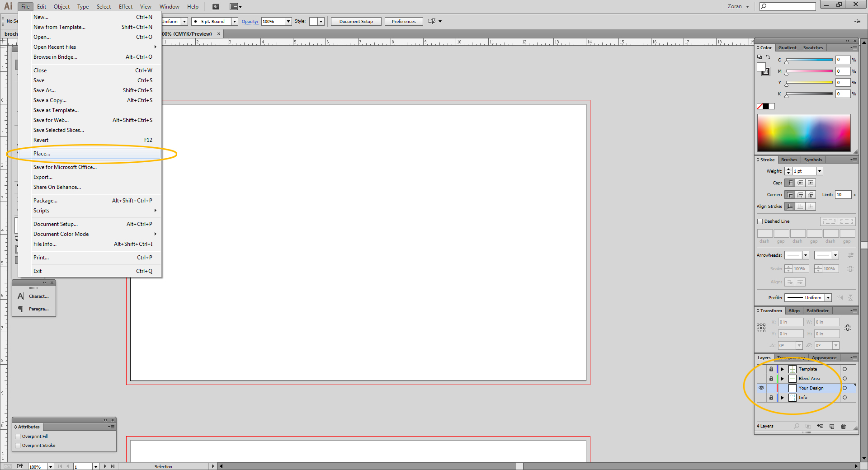Viewport: 868px width, 470px height.
Task: Click the Magenta slider track
Action: tap(809, 71)
